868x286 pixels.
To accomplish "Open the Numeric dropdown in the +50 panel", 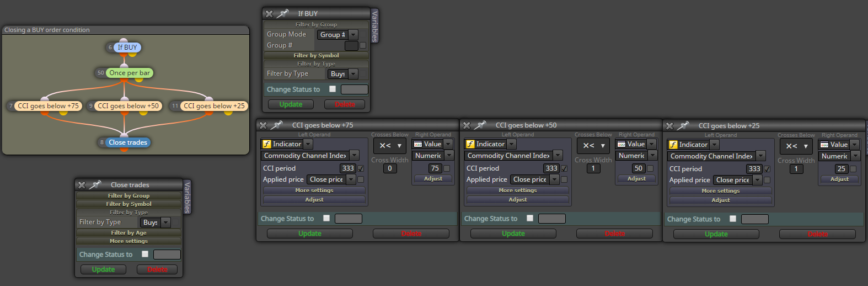I will (636, 156).
